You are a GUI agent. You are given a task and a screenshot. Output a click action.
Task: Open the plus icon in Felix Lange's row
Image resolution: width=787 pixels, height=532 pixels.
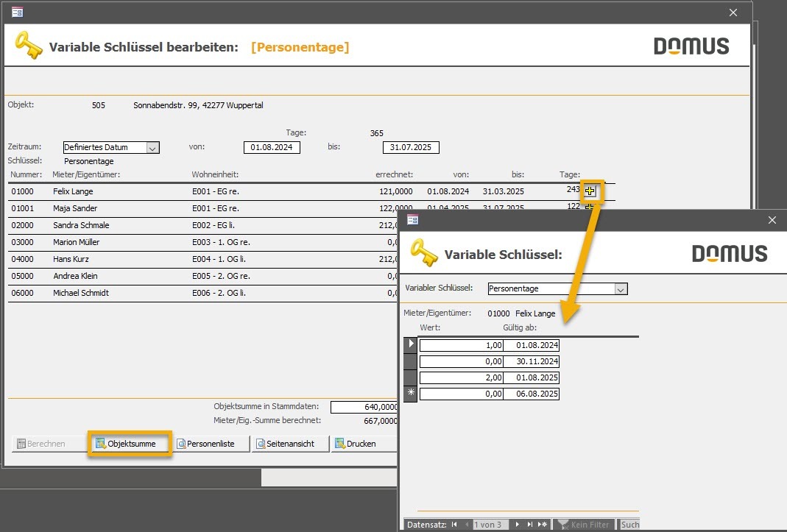click(x=590, y=191)
